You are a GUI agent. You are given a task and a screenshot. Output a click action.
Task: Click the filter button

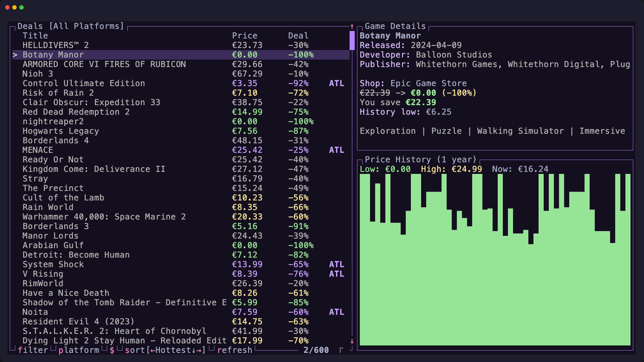tap(33, 350)
